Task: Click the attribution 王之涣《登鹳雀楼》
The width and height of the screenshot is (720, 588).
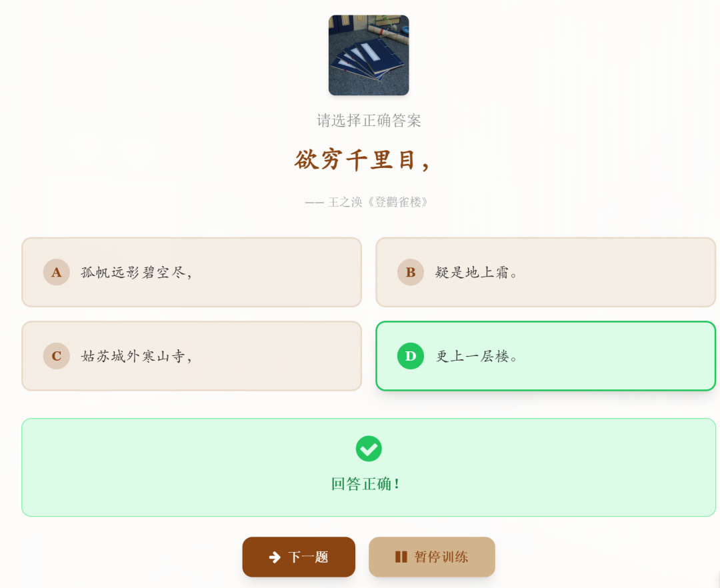Action: 368,201
